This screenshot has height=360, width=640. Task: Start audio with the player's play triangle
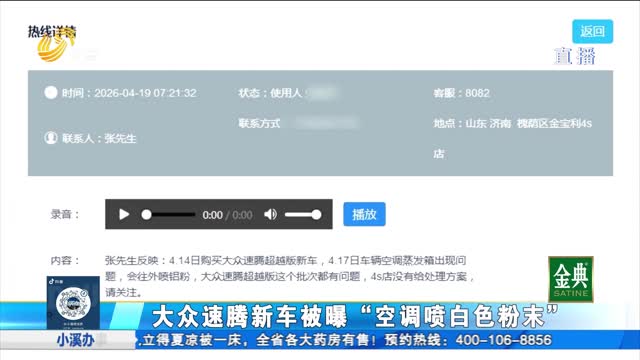coord(124,214)
